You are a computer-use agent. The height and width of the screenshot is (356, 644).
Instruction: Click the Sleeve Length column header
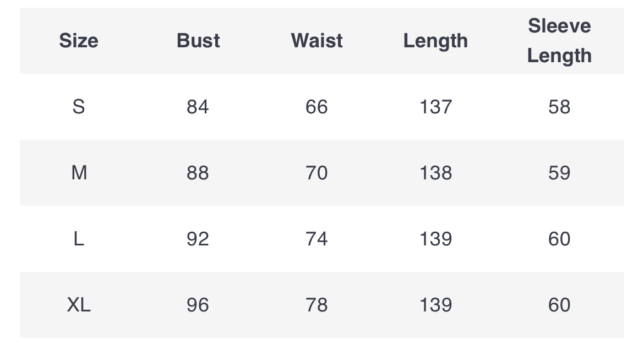coord(559,41)
